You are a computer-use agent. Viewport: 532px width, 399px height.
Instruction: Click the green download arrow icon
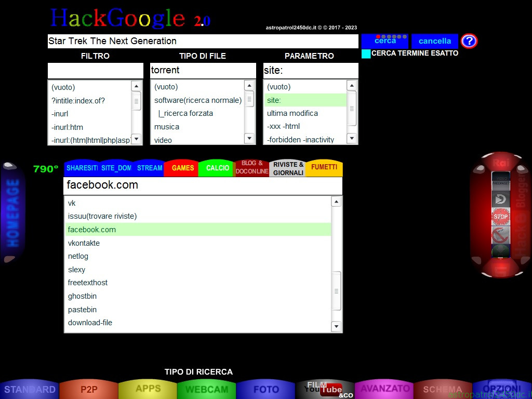pyautogui.click(x=500, y=252)
